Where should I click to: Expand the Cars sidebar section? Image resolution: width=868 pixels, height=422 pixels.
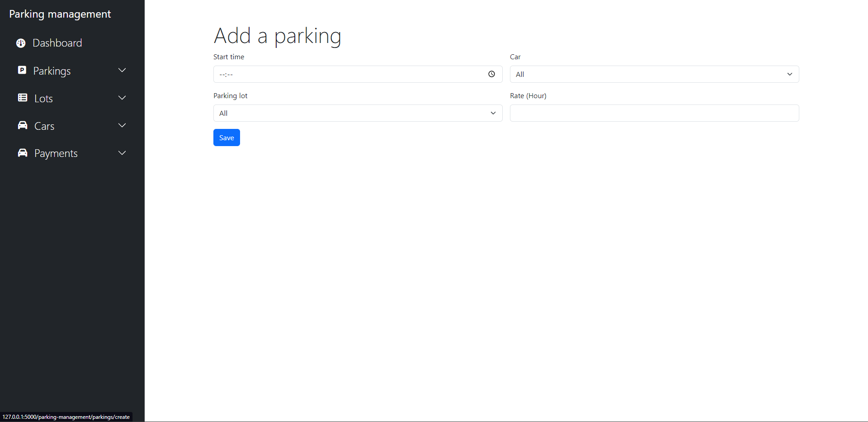point(122,125)
